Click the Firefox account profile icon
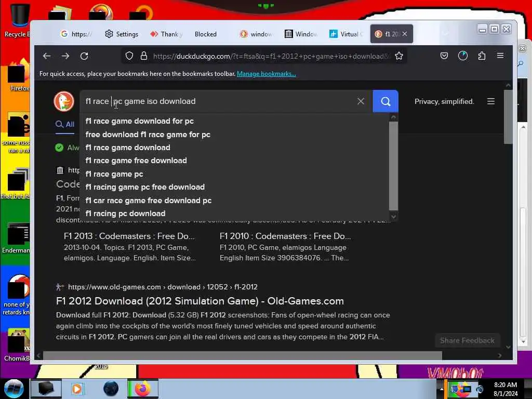The image size is (532, 399). click(x=463, y=56)
